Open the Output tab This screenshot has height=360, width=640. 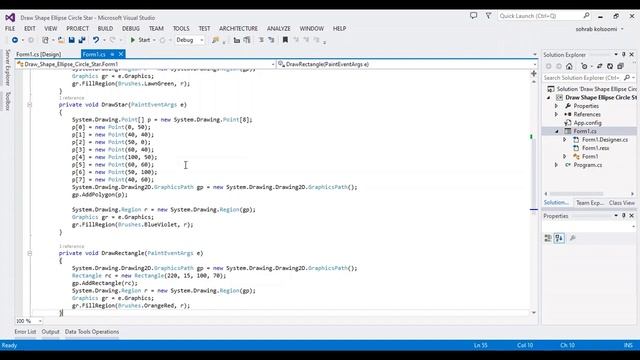(x=51, y=332)
